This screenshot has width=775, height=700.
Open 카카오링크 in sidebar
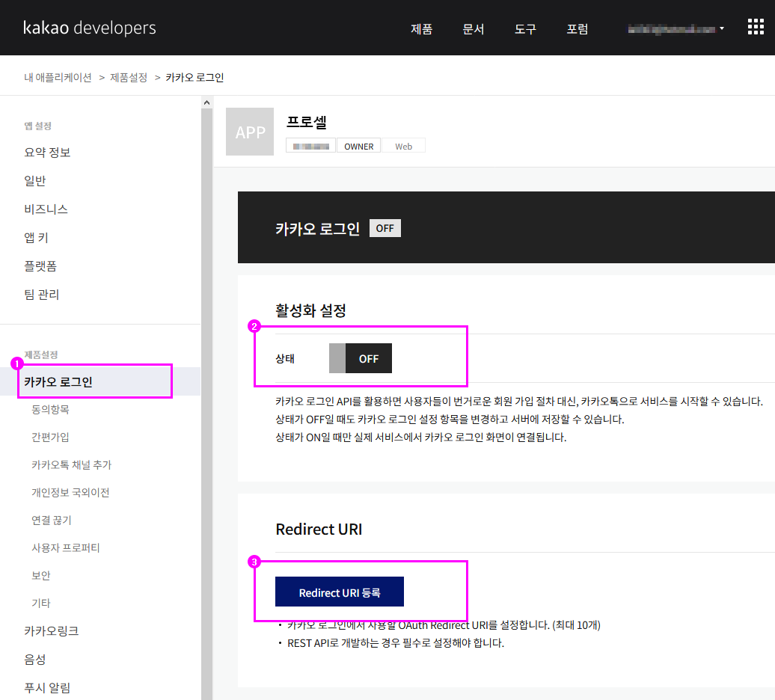click(52, 631)
